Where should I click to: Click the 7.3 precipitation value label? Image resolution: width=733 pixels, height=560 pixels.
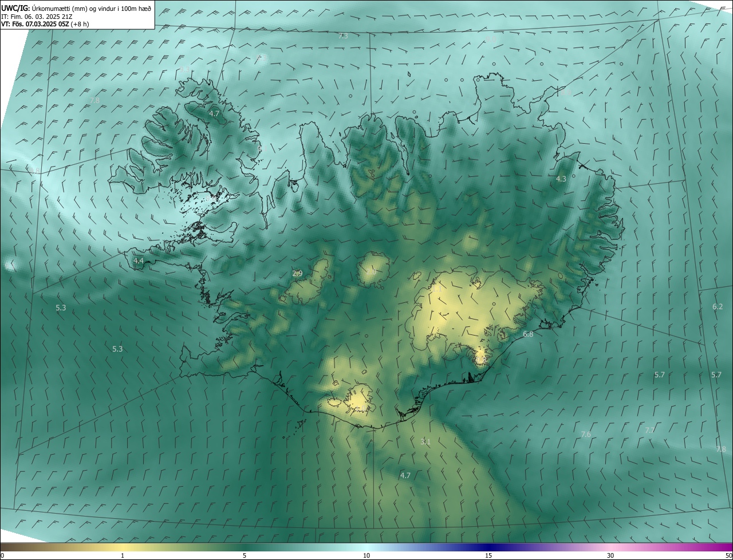(343, 36)
